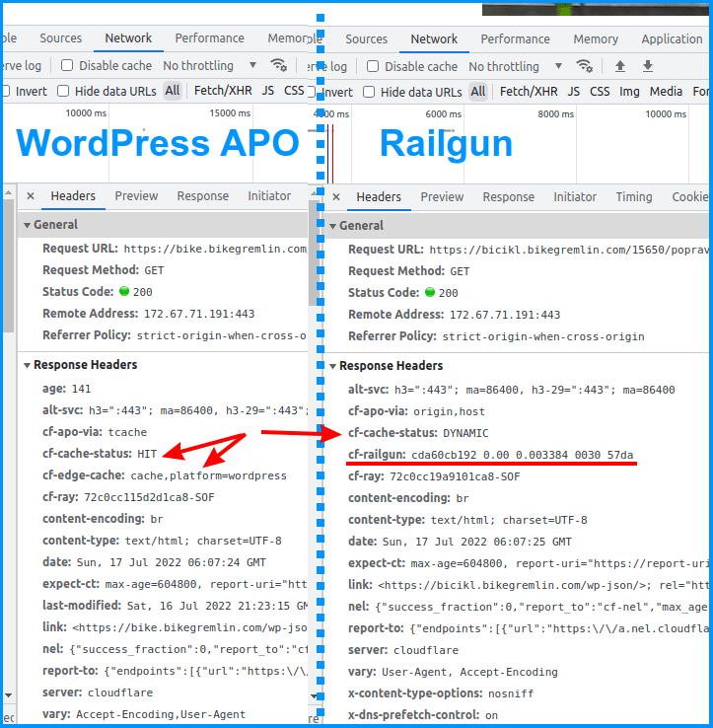Click cf-apo-via tcache value

[x=127, y=432]
